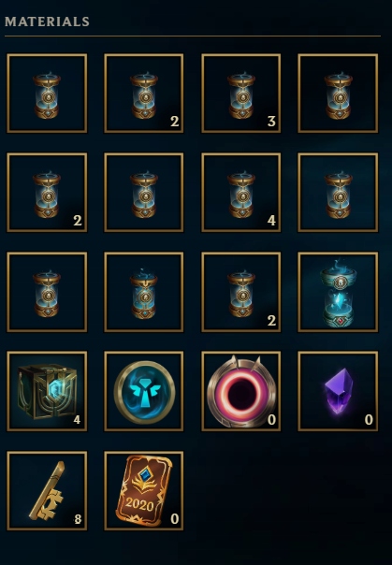392x565 pixels.
Task: Select the capsule stack showing 3
Action: (x=241, y=94)
